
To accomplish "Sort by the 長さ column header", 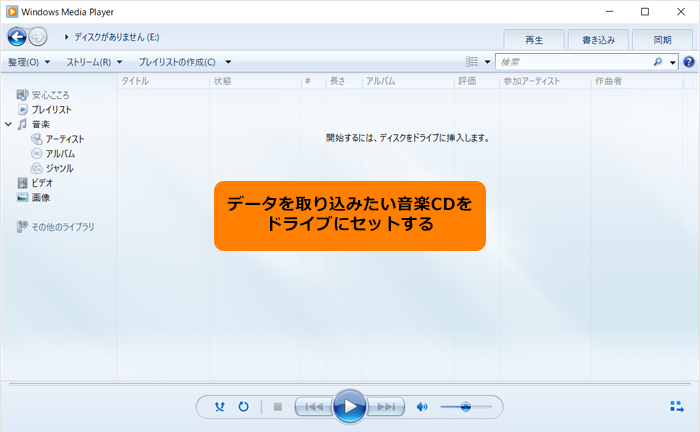I will [x=344, y=81].
